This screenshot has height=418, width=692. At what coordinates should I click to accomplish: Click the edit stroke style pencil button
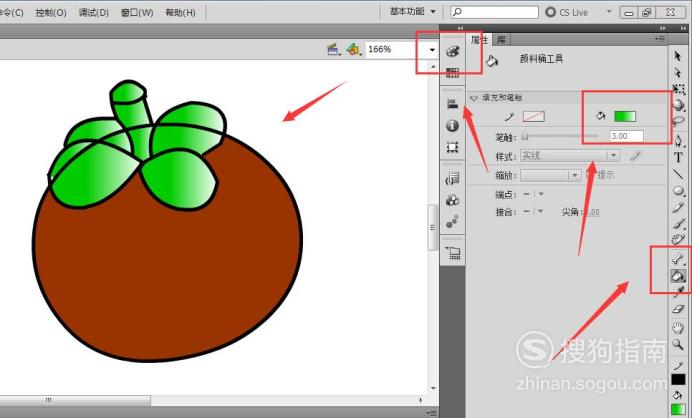pyautogui.click(x=635, y=156)
